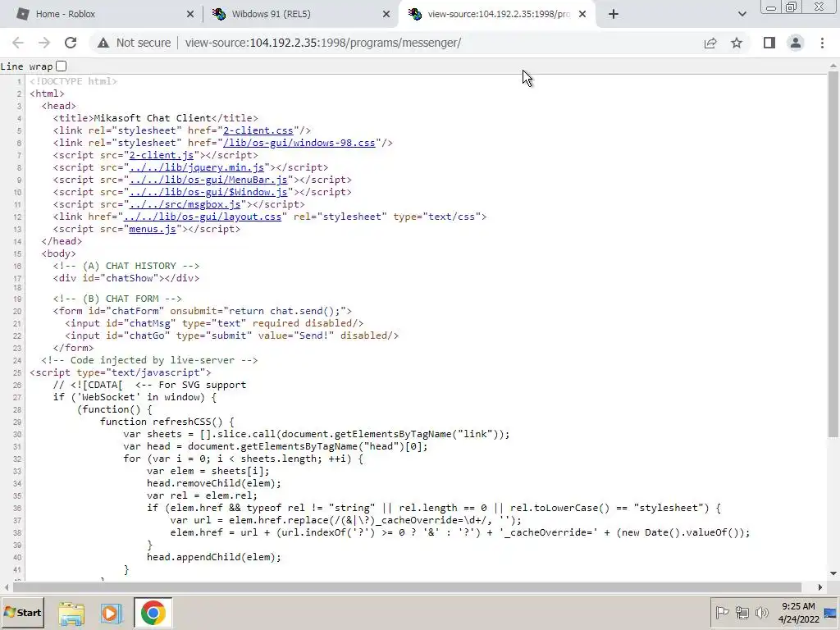Open the menus.js script link
The image size is (840, 630).
[x=153, y=229]
